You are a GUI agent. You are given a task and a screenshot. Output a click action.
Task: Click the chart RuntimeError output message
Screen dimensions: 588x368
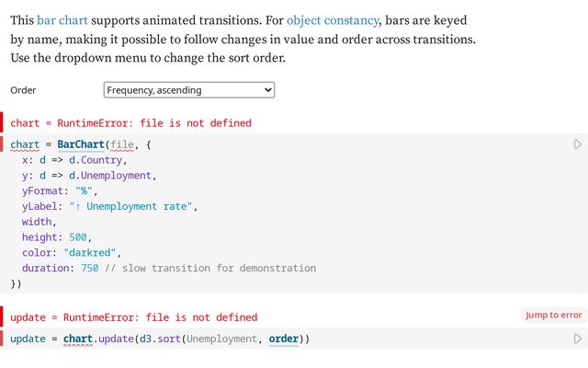[x=130, y=122]
